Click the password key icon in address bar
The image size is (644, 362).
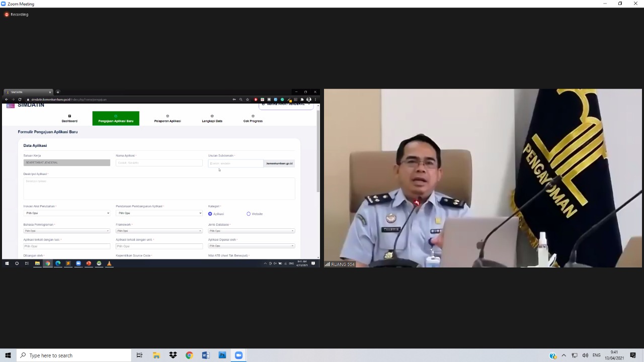point(234,100)
